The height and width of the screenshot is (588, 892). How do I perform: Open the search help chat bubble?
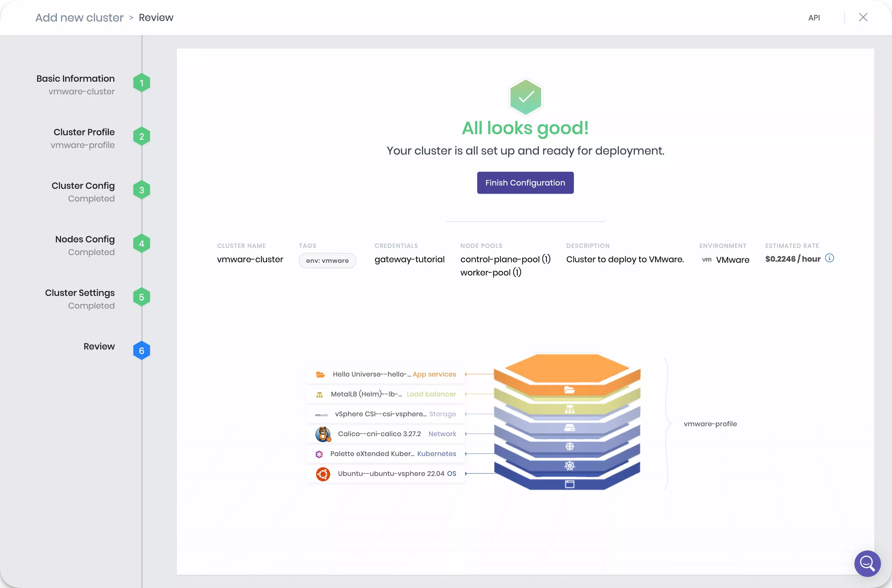pos(867,563)
